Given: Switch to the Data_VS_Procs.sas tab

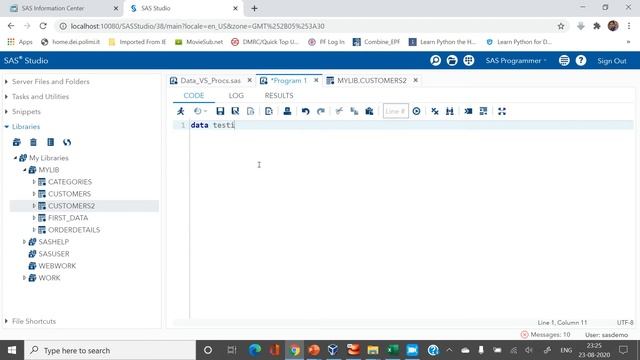Looking at the screenshot, I should coord(210,80).
